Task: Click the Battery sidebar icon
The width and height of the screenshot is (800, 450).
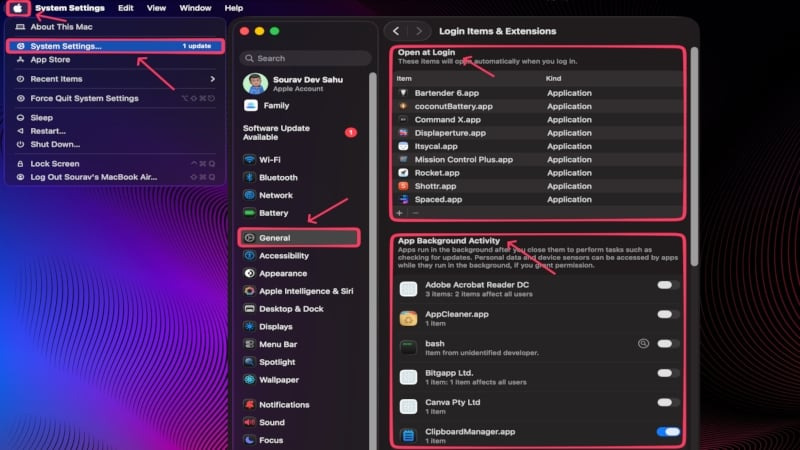Action: point(249,213)
